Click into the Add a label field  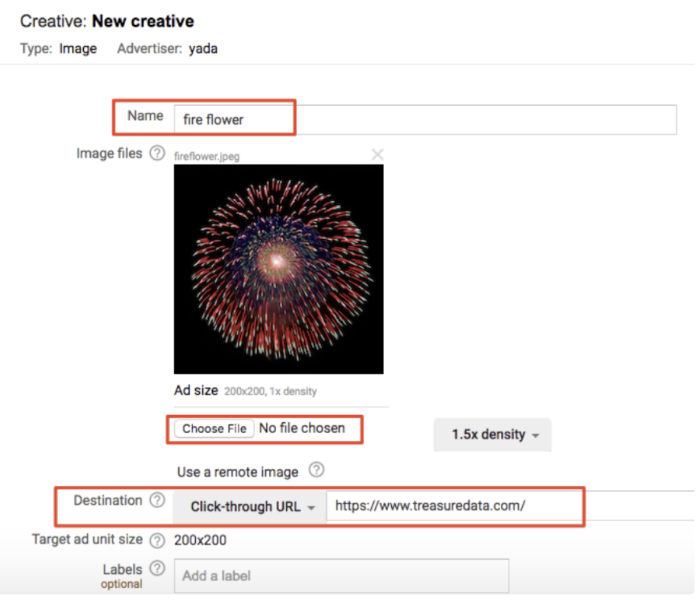[341, 576]
